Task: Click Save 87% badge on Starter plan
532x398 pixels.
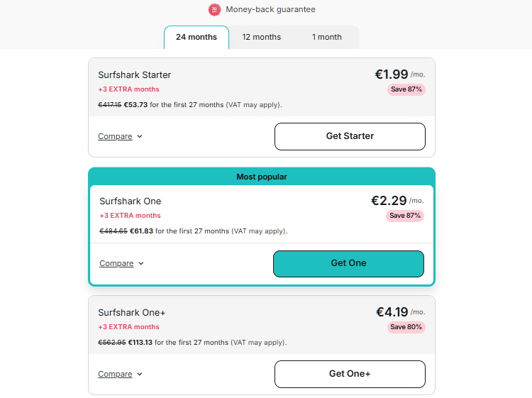Action: click(406, 89)
